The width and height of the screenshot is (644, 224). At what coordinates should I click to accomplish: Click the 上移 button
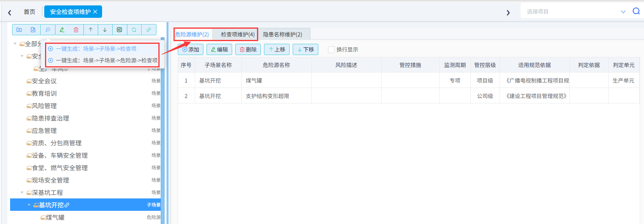277,50
